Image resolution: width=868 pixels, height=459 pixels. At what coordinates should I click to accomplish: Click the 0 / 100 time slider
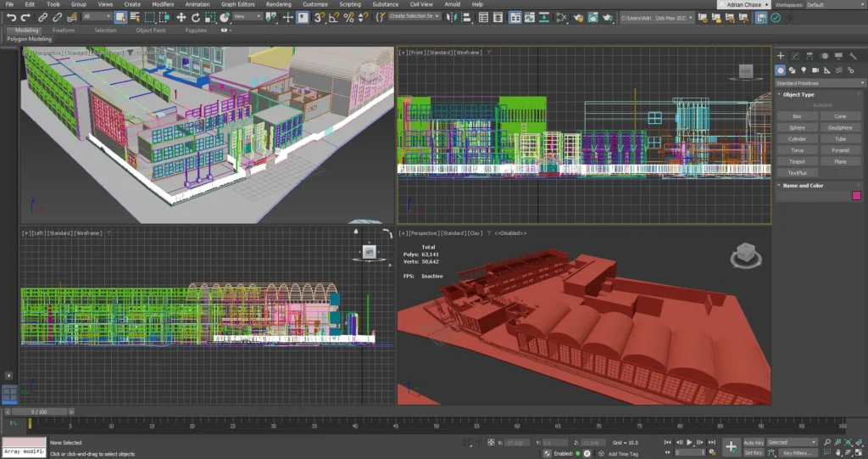click(39, 411)
